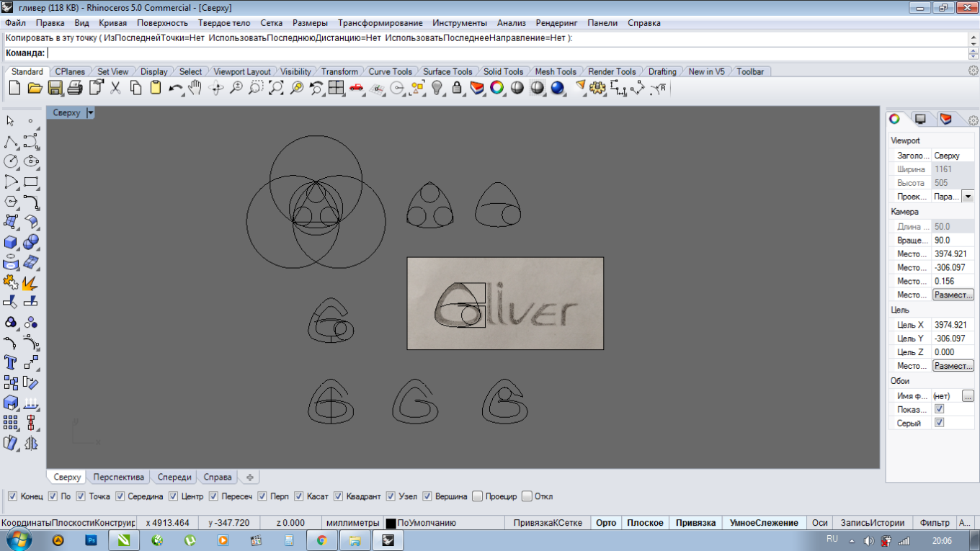The width and height of the screenshot is (980, 551).
Task: Open the Кривая menu
Action: point(112,23)
